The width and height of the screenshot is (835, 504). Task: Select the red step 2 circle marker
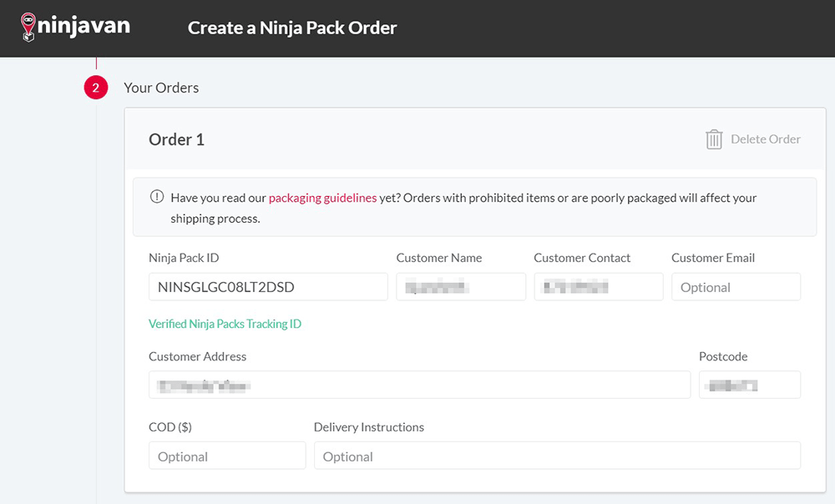click(96, 88)
